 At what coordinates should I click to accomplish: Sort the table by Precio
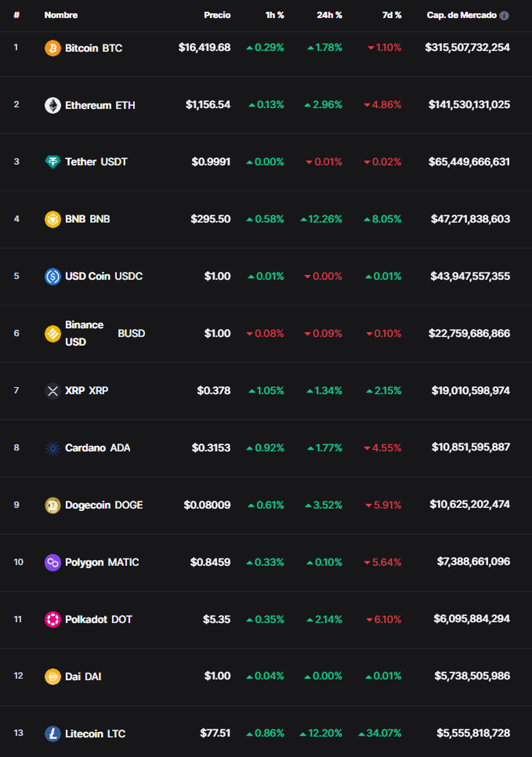point(217,15)
